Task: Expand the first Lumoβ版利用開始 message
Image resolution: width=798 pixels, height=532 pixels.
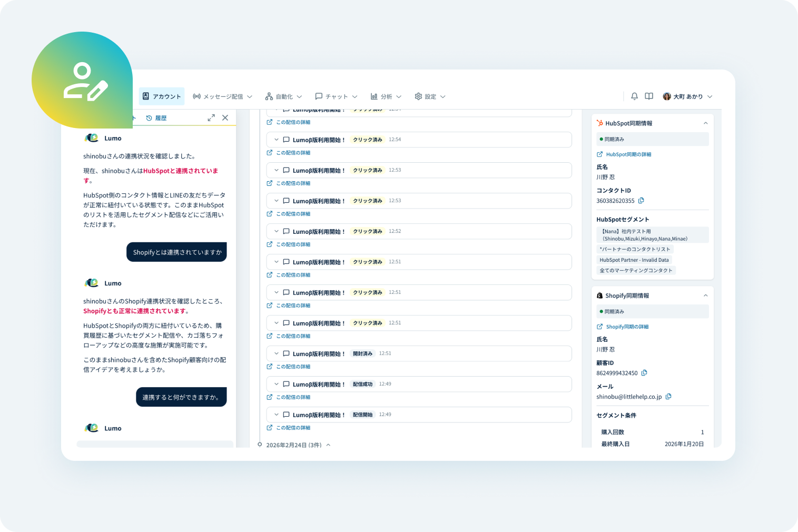Action: pyautogui.click(x=276, y=139)
